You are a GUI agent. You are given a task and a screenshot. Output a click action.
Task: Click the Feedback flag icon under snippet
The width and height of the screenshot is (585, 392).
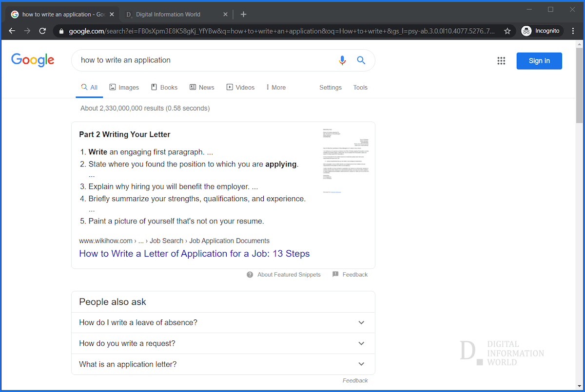pos(335,275)
